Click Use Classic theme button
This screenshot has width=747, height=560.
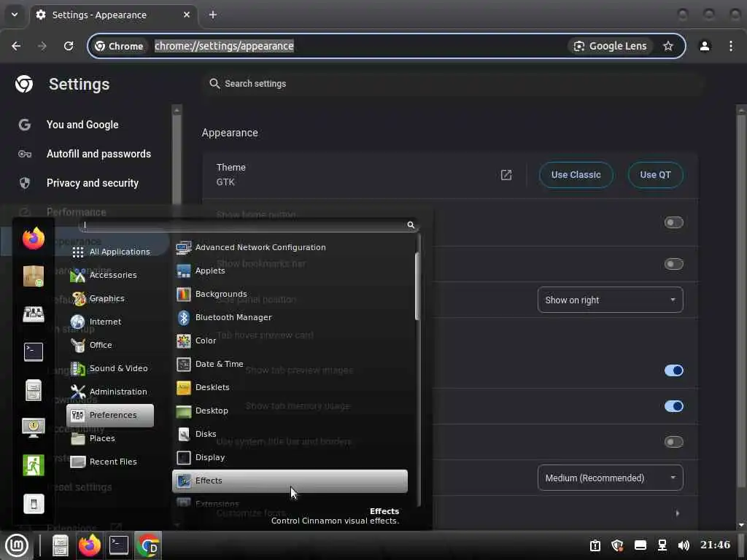[x=576, y=175]
